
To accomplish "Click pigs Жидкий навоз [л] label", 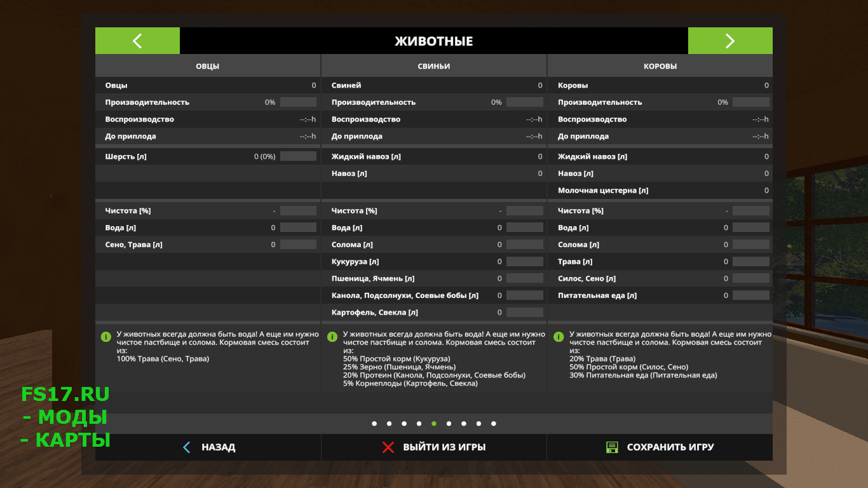I will [366, 156].
